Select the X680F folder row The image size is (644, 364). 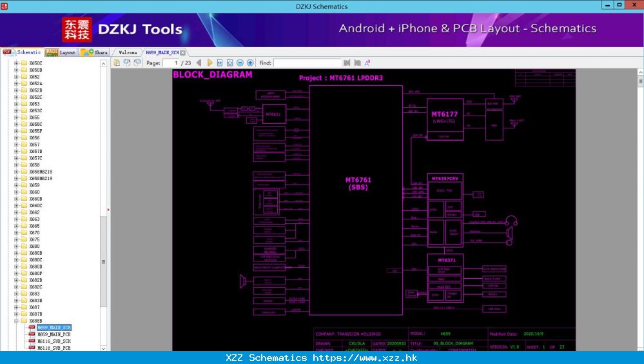pos(35,273)
